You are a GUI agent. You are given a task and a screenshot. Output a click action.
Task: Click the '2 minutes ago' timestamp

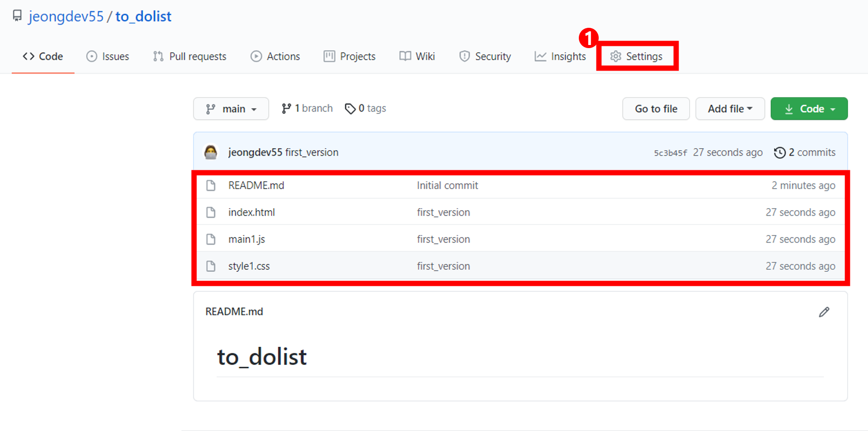803,185
